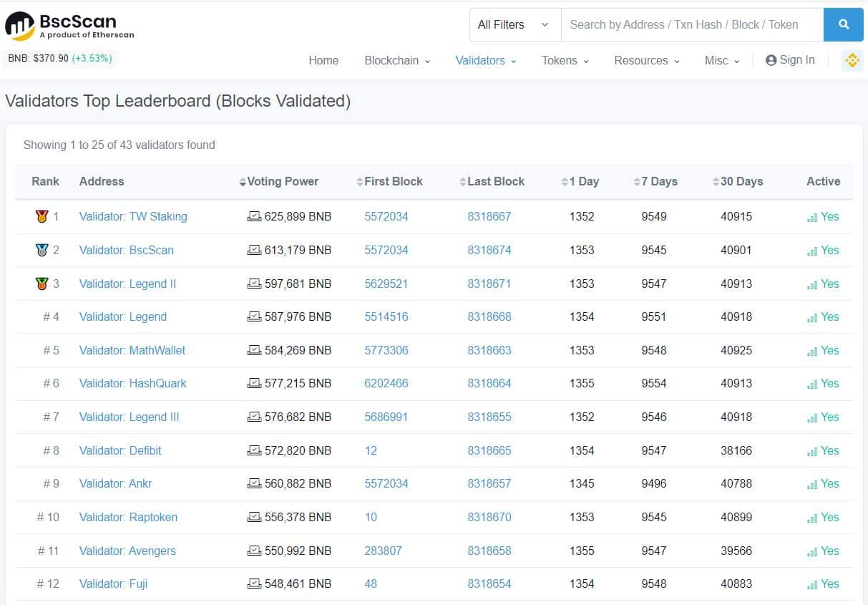Viewport: 868px width, 605px height.
Task: Click the Address column header
Action: pos(102,181)
